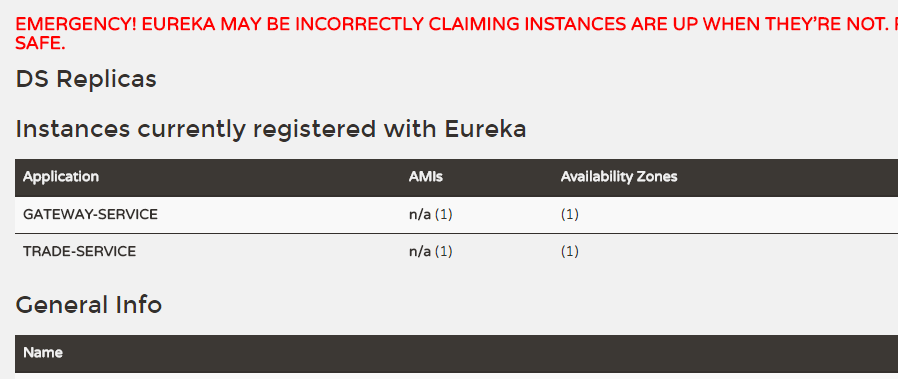This screenshot has width=898, height=379.
Task: Click n/a in the TRADE-SERVICE row
Action: coord(420,251)
